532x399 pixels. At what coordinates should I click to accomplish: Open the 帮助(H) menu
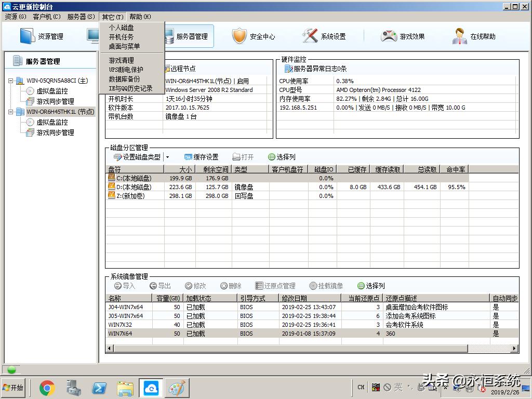click(139, 16)
